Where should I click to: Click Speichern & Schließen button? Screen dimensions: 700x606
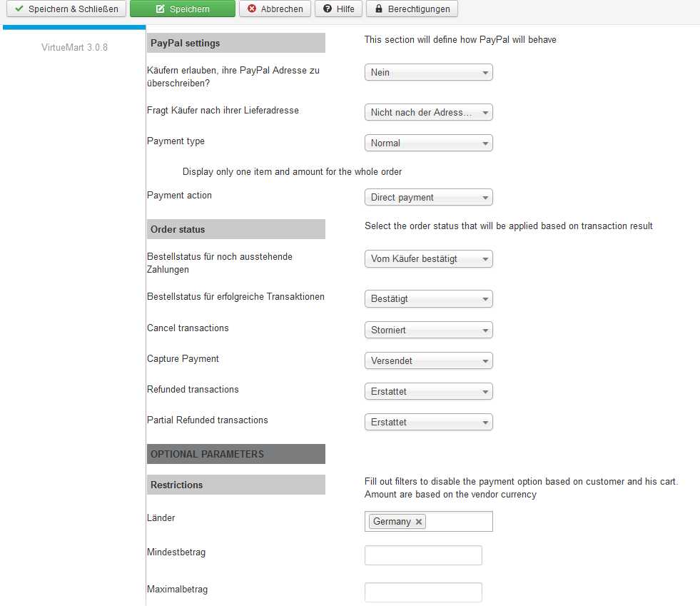coord(66,9)
